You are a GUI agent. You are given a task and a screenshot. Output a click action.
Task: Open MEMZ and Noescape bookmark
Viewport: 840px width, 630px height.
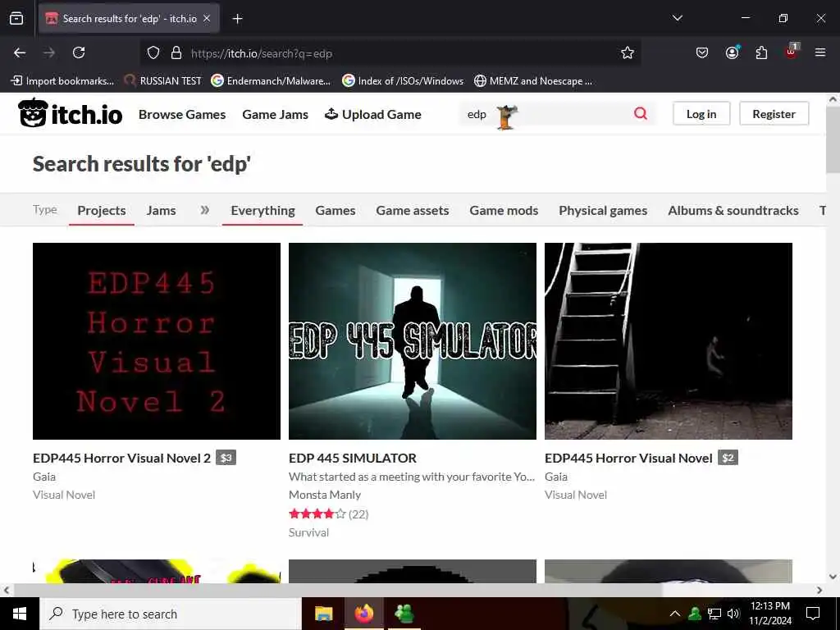(533, 81)
